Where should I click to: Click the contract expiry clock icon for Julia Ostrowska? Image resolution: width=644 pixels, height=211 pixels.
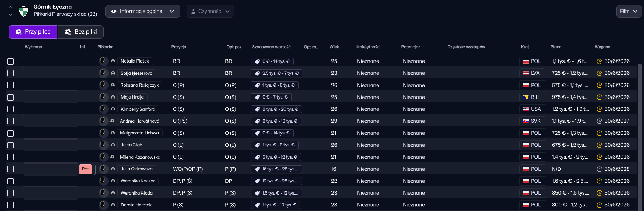pyautogui.click(x=599, y=169)
